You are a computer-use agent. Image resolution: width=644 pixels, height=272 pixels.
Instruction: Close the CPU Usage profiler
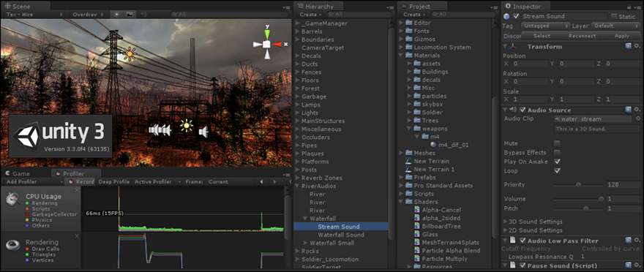[77, 190]
